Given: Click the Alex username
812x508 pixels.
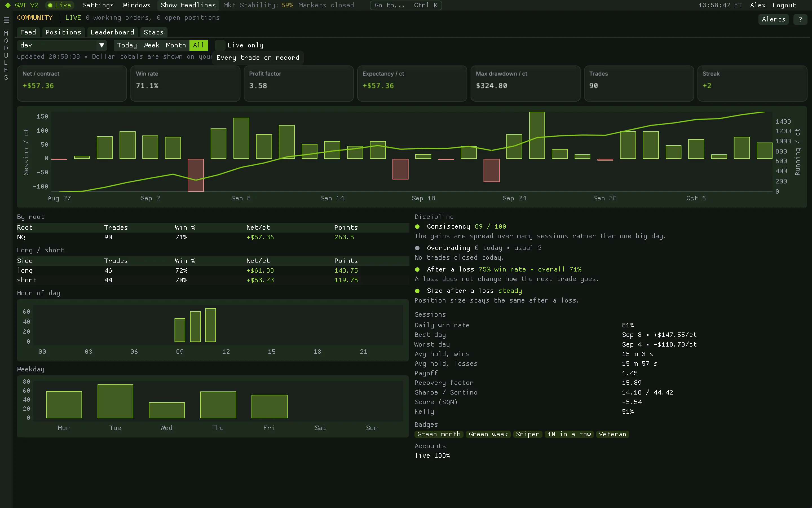Looking at the screenshot, I should [x=758, y=5].
